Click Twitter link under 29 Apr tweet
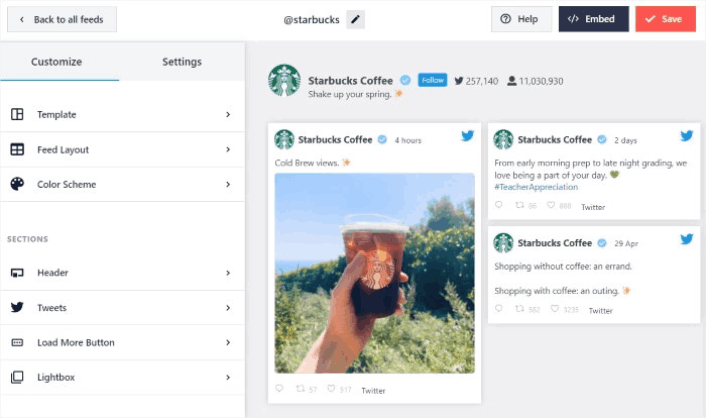 click(x=601, y=310)
